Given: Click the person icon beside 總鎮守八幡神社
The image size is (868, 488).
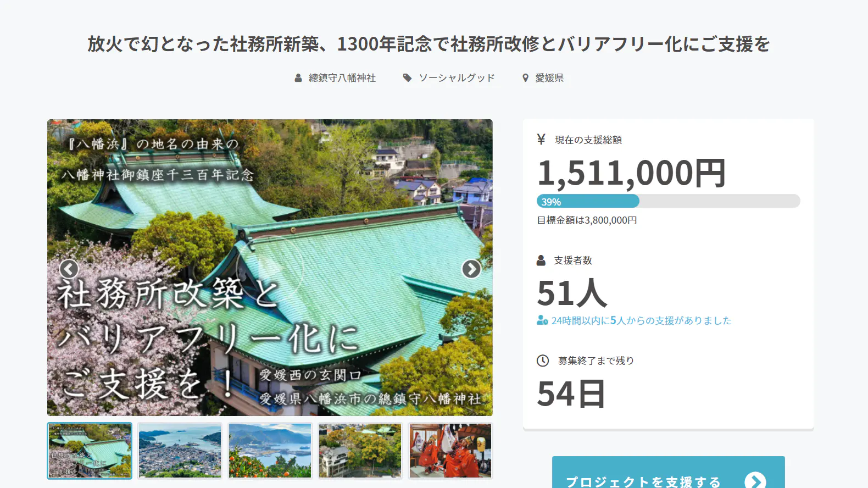Looking at the screenshot, I should (298, 78).
